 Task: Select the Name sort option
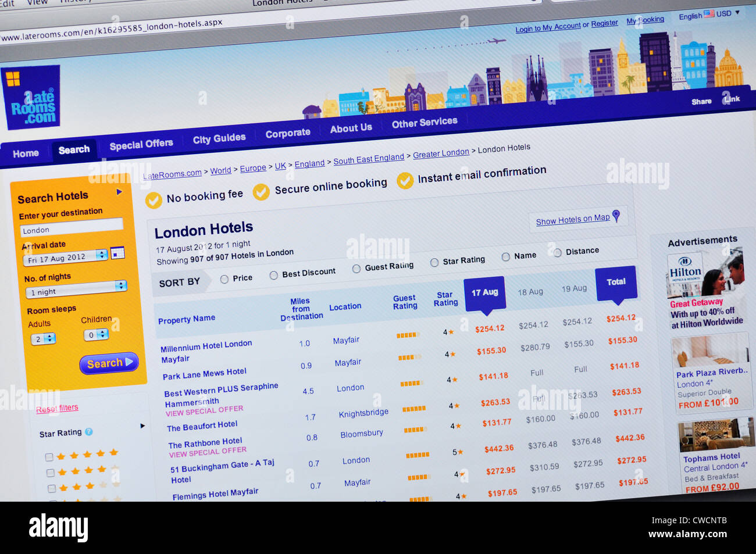pyautogui.click(x=506, y=256)
